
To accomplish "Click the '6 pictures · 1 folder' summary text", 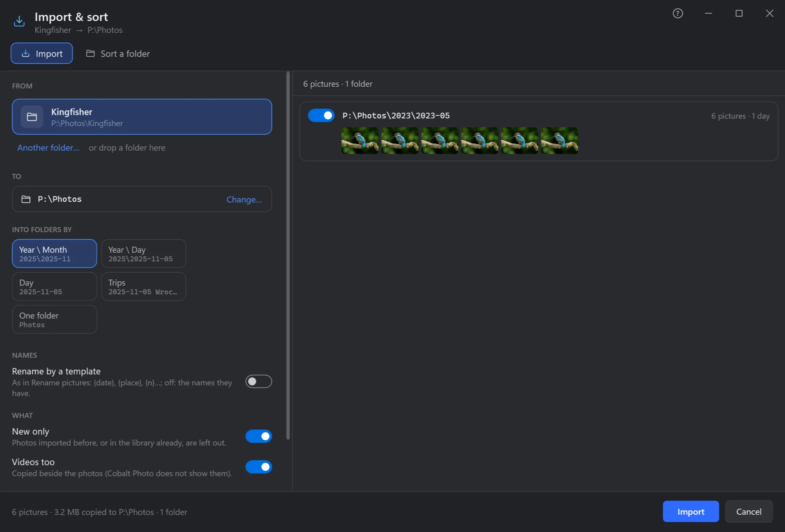I will [x=338, y=84].
